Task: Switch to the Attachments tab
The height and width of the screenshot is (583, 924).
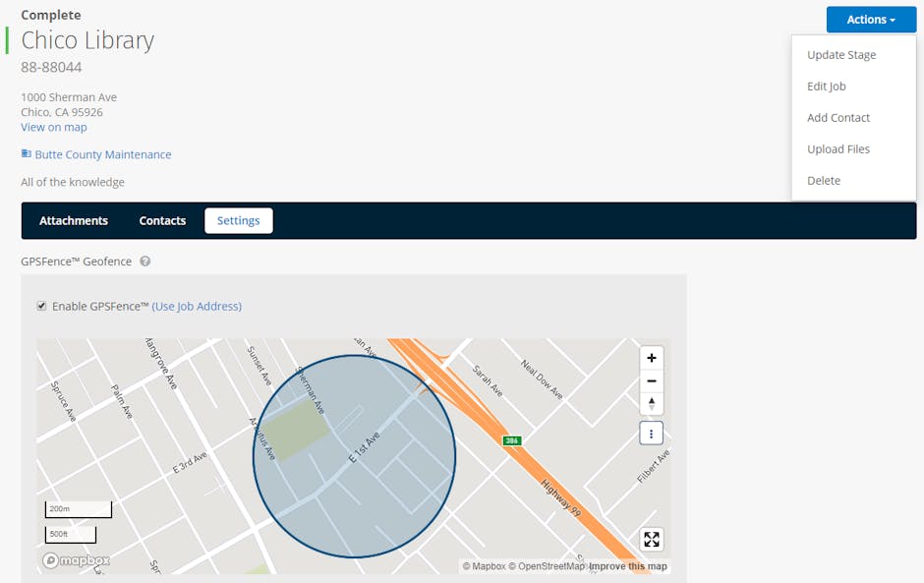Action: click(x=74, y=220)
